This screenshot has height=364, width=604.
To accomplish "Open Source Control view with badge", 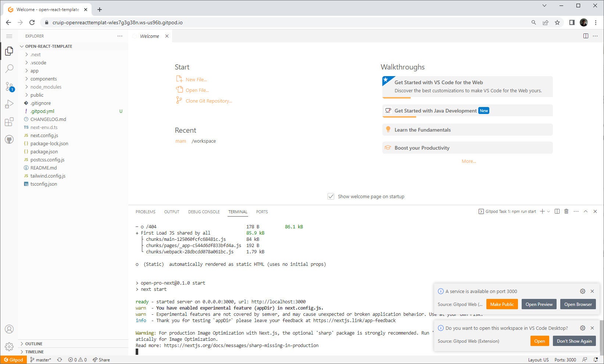I will pos(9,87).
